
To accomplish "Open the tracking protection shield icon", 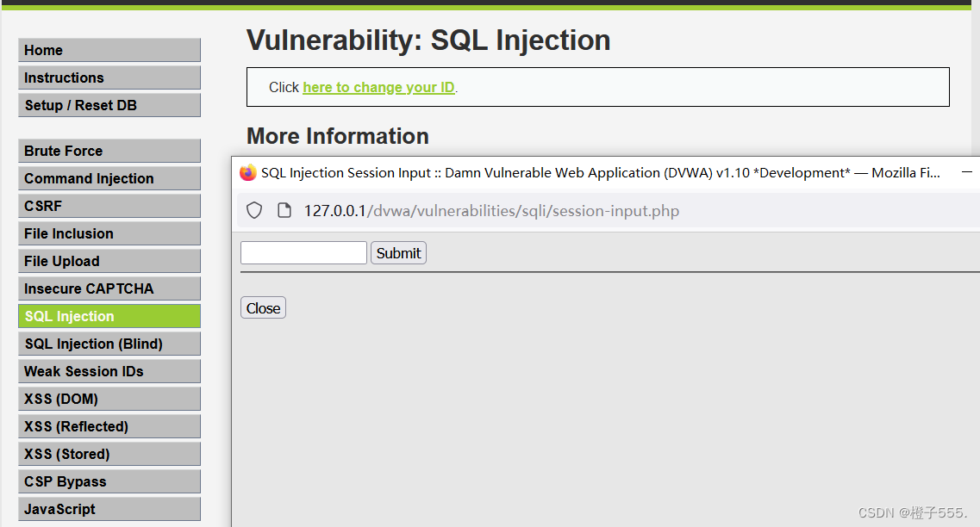I will pyautogui.click(x=253, y=210).
